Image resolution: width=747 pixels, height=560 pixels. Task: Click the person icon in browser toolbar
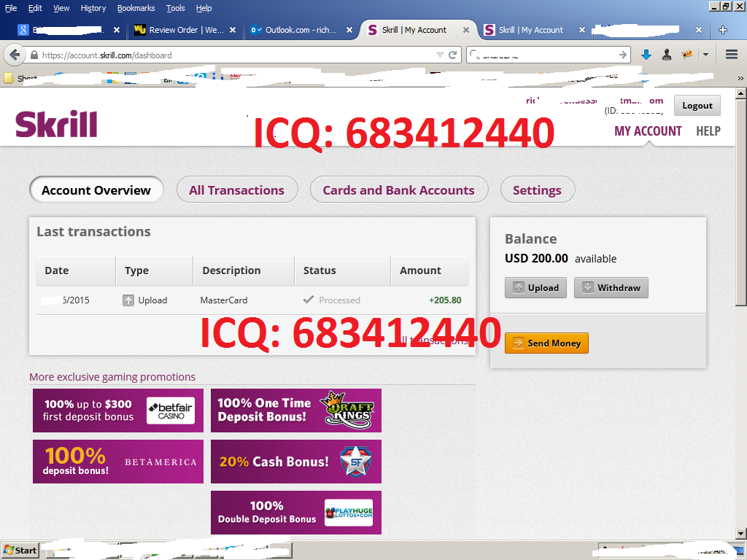667,55
